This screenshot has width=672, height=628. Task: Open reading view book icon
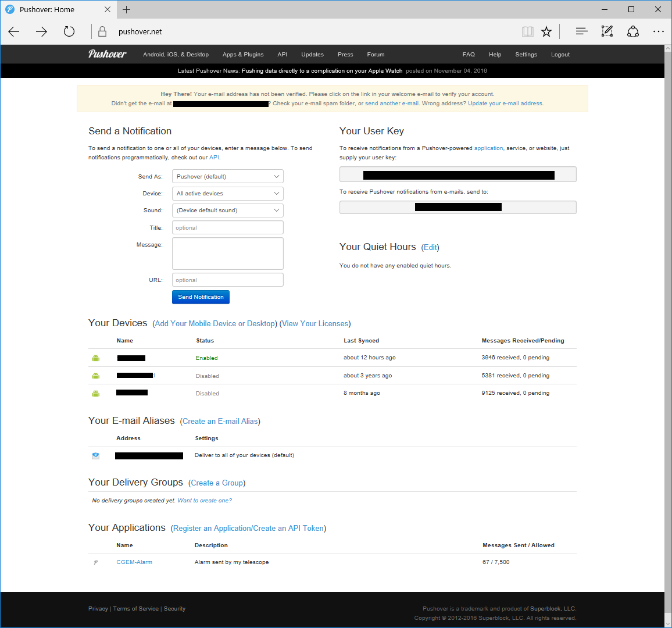pyautogui.click(x=528, y=31)
